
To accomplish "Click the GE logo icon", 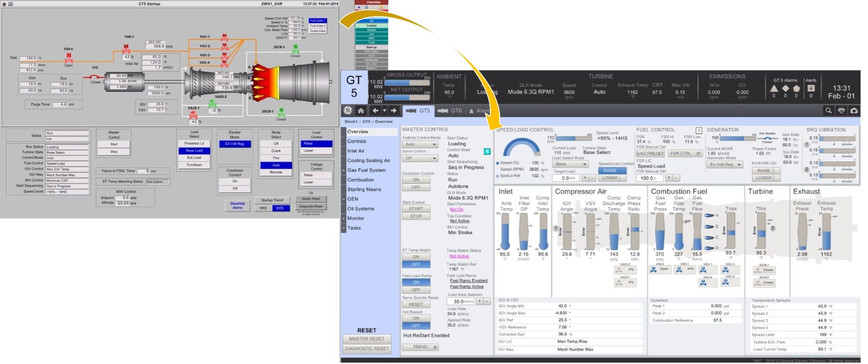I will [347, 110].
